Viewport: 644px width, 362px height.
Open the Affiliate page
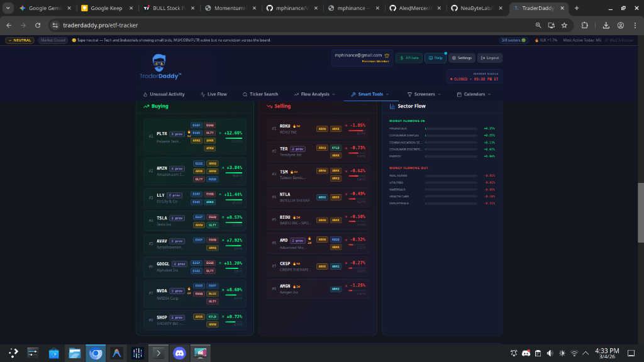point(409,57)
